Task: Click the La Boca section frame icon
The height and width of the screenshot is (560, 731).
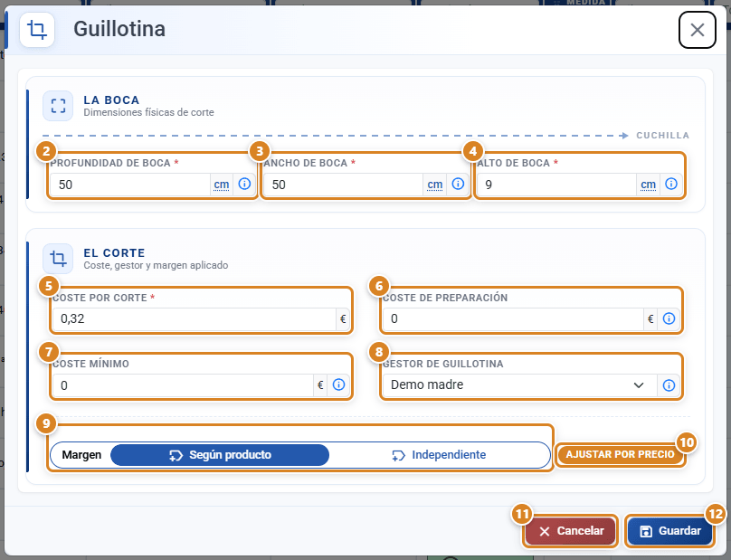Action: coord(58,106)
